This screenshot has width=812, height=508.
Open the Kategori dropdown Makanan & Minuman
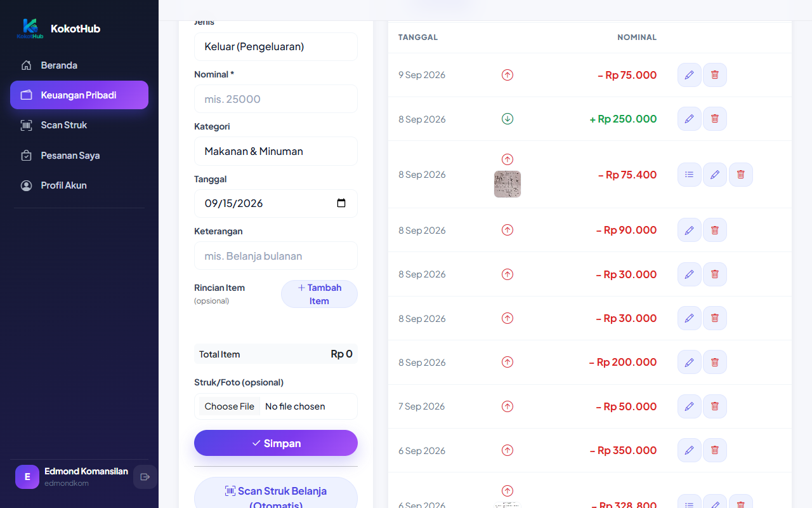tap(276, 151)
